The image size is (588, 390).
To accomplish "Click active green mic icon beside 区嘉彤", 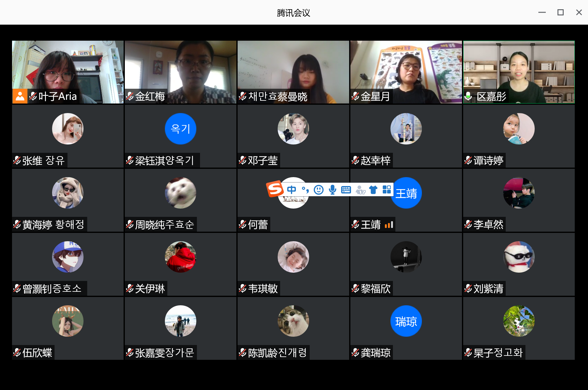I will click(x=468, y=96).
